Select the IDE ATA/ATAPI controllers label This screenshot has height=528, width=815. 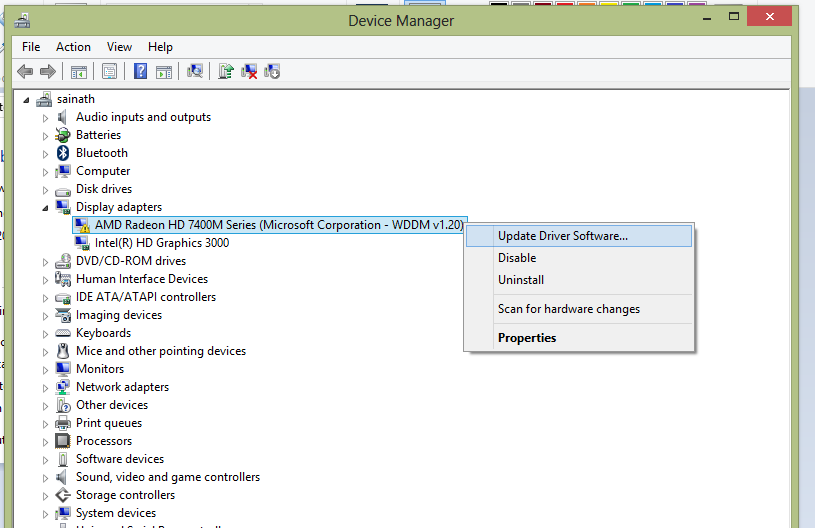click(x=146, y=297)
